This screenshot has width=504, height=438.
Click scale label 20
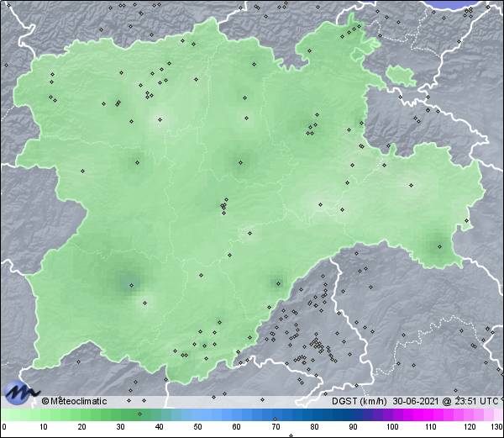[x=82, y=427]
